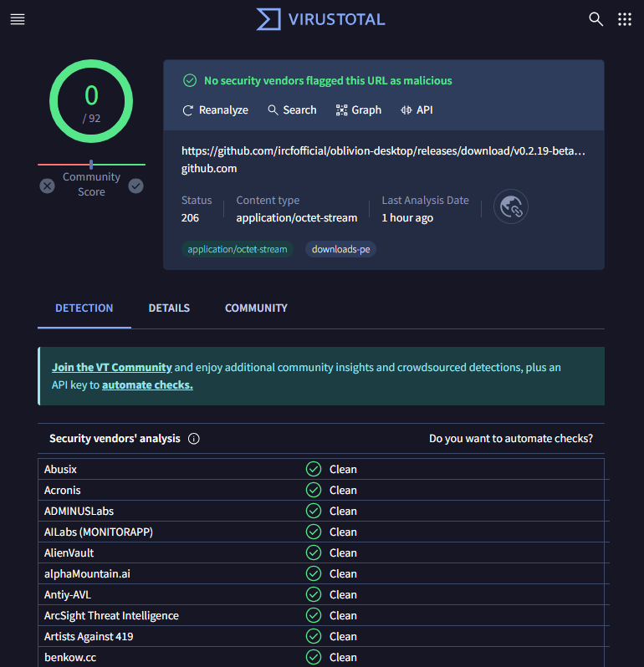644x667 pixels.
Task: Click the Clean check icon for AILabs
Action: pyautogui.click(x=314, y=532)
